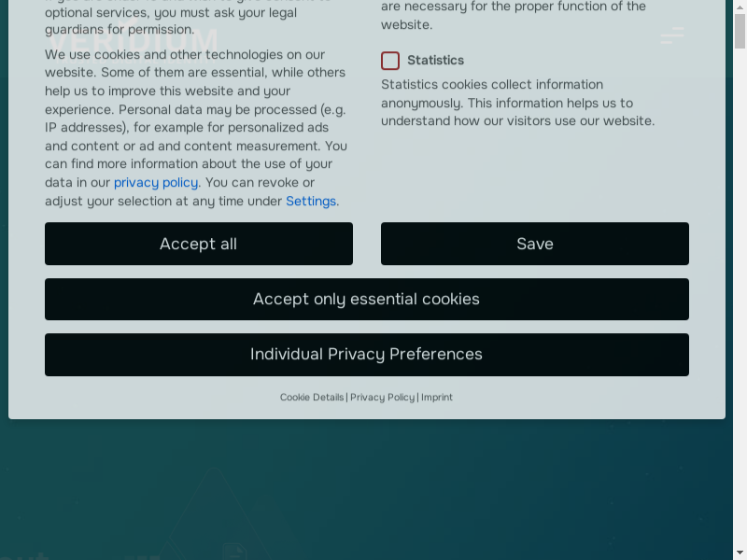
Task: Click the faded Veridium logo
Action: tap(132, 42)
